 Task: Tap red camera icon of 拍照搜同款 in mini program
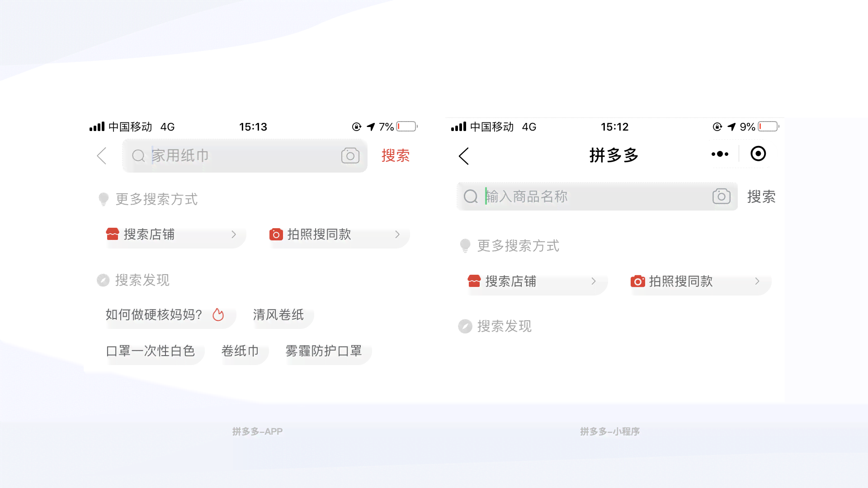pos(638,281)
